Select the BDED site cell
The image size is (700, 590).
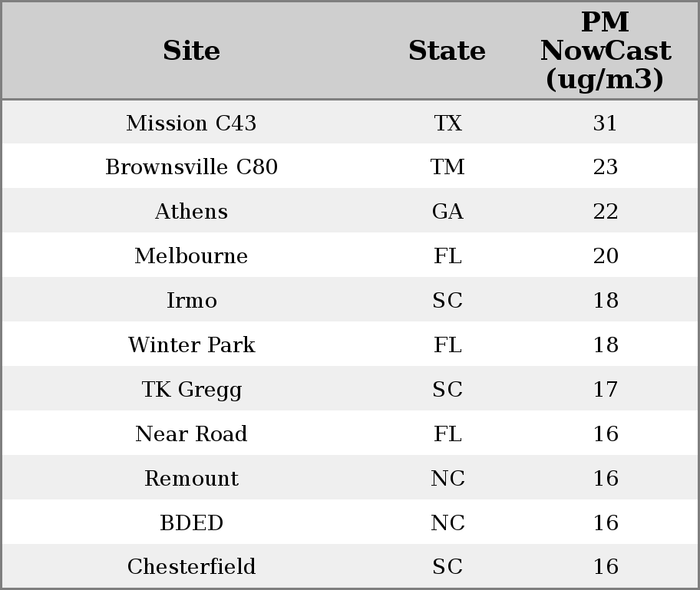point(191,523)
